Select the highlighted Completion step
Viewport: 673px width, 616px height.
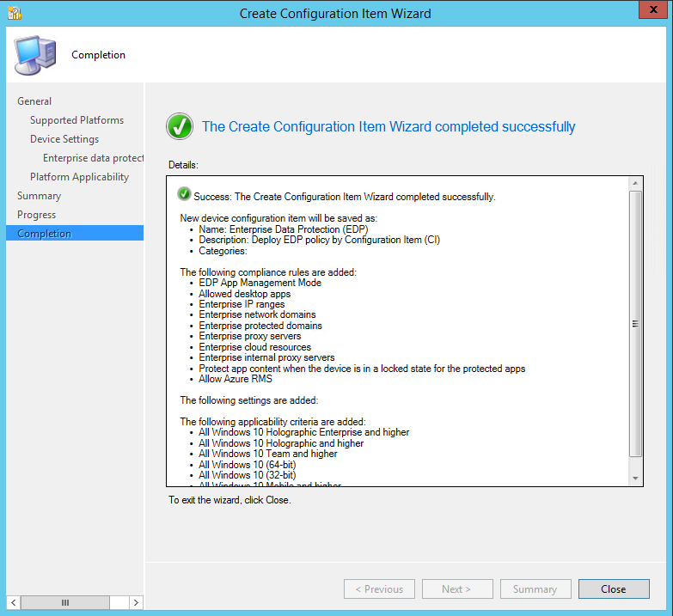tap(44, 234)
